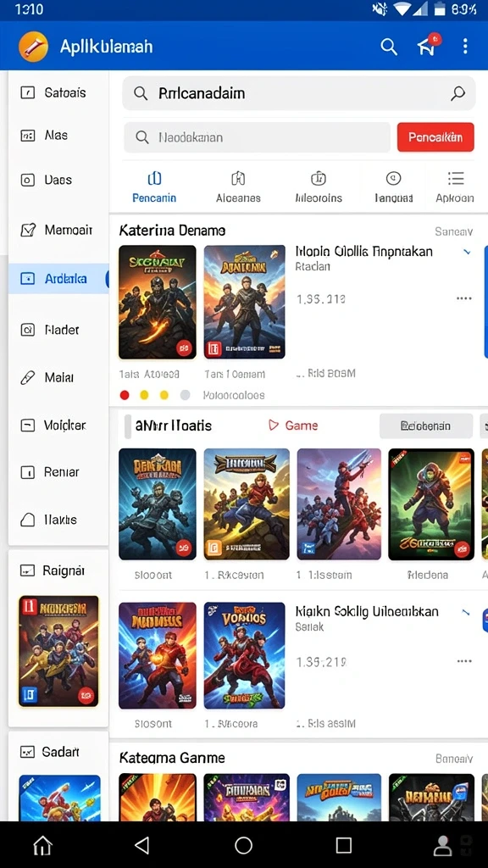
Task: Tap the profile icon in bottom bar
Action: click(442, 845)
